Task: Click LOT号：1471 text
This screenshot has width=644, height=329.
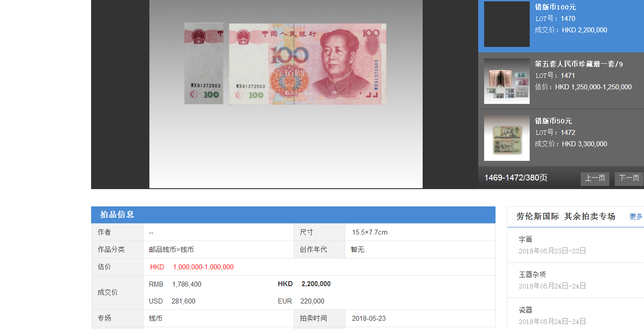Action: 555,76
